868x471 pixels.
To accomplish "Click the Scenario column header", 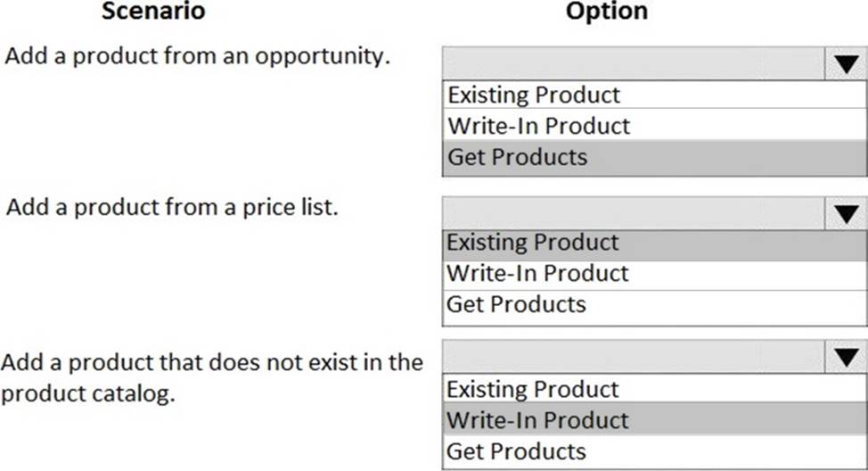I will tap(152, 12).
